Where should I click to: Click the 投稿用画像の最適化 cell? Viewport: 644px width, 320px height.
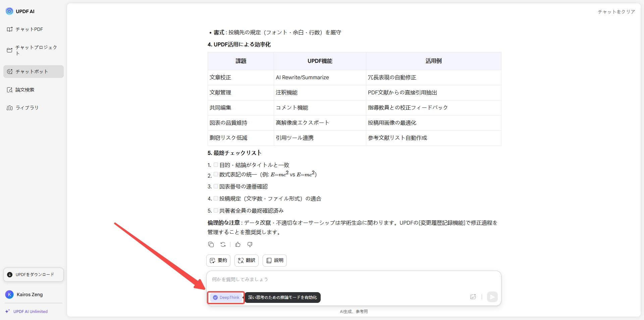click(434, 123)
